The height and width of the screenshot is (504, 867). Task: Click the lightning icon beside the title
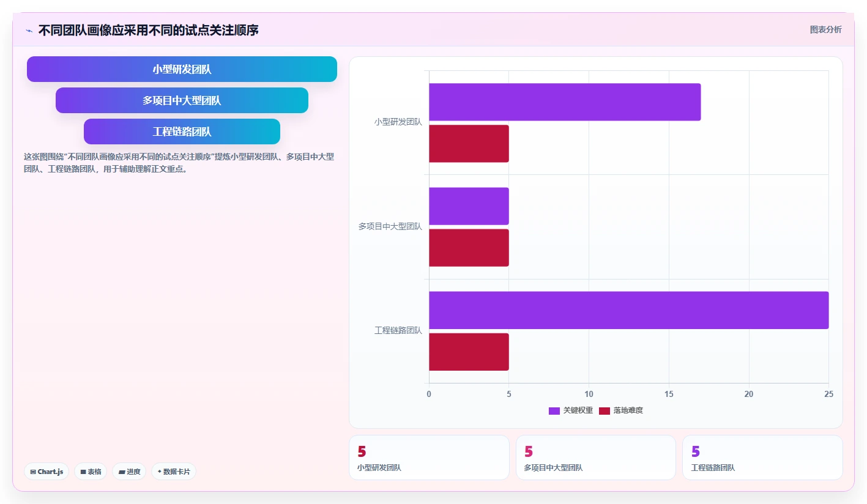[29, 30]
